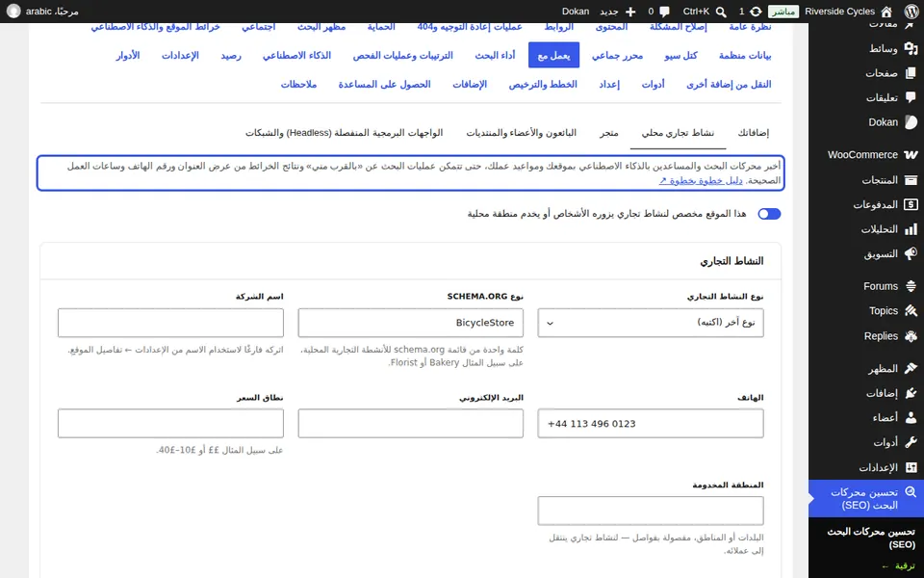924x578 pixels.
Task: Click the مباشر live status badge
Action: click(783, 12)
